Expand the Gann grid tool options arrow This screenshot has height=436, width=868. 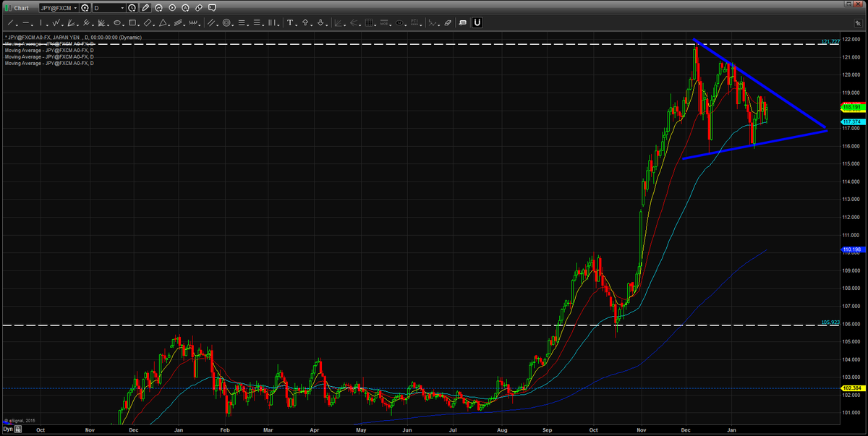pyautogui.click(x=375, y=25)
